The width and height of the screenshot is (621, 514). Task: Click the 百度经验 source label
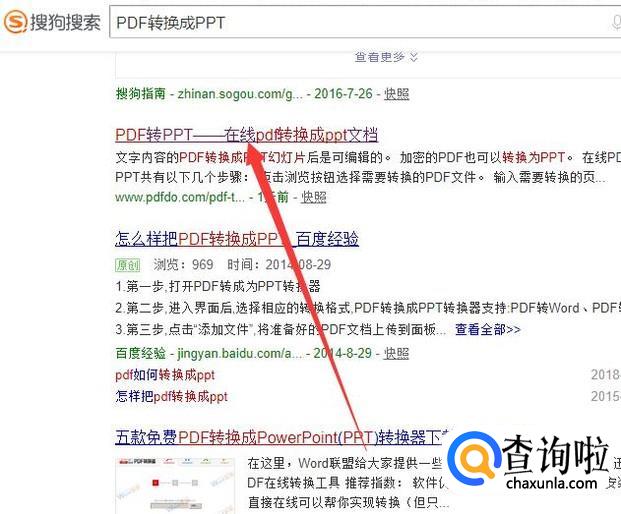pyautogui.click(x=141, y=353)
